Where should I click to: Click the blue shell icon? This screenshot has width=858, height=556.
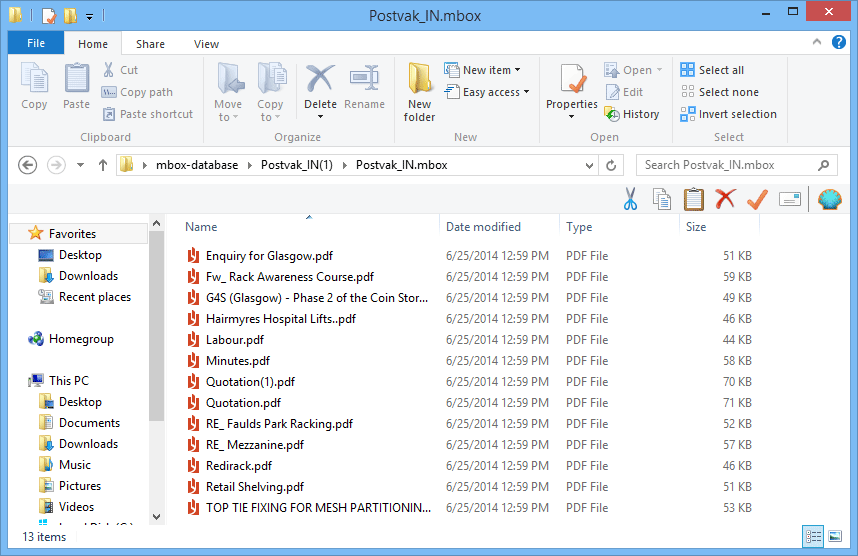(x=829, y=199)
